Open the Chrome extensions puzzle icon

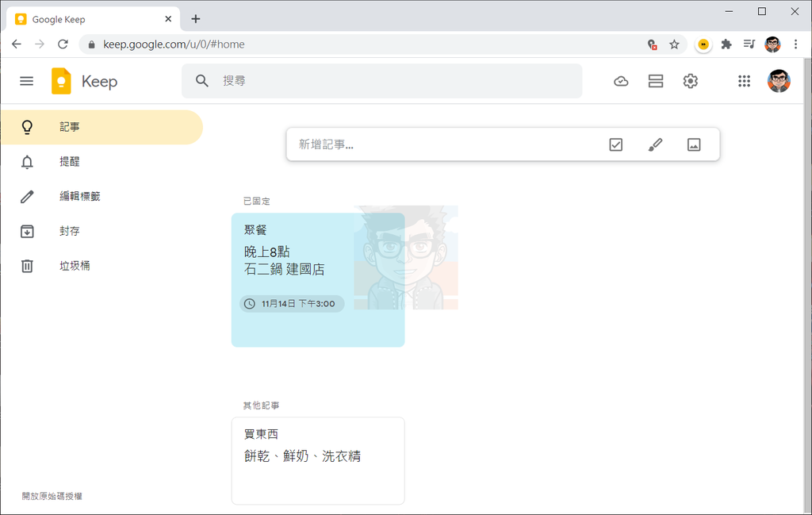[726, 44]
